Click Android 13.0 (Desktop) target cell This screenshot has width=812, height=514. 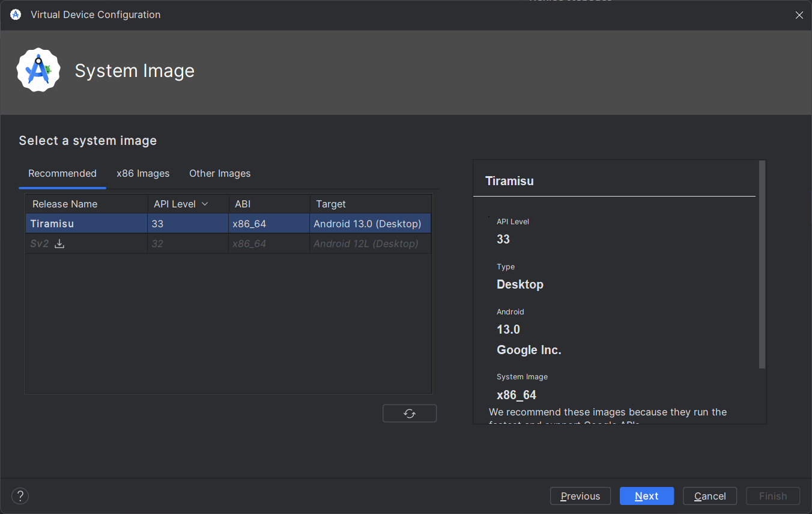371,224
